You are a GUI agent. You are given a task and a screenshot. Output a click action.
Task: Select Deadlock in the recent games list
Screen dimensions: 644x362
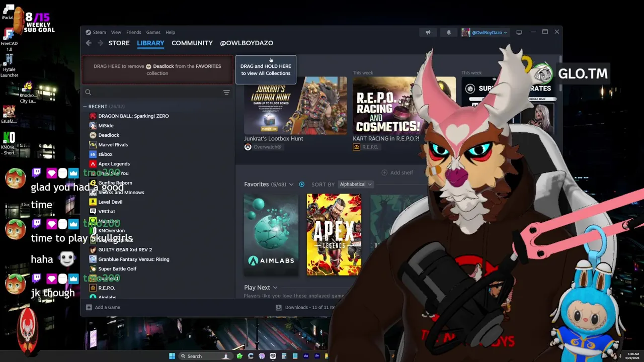[x=109, y=135]
